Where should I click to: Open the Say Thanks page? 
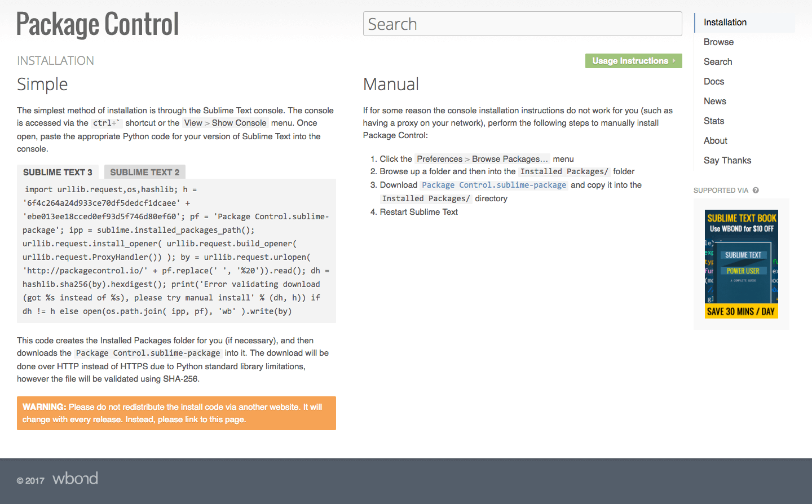coord(727,160)
